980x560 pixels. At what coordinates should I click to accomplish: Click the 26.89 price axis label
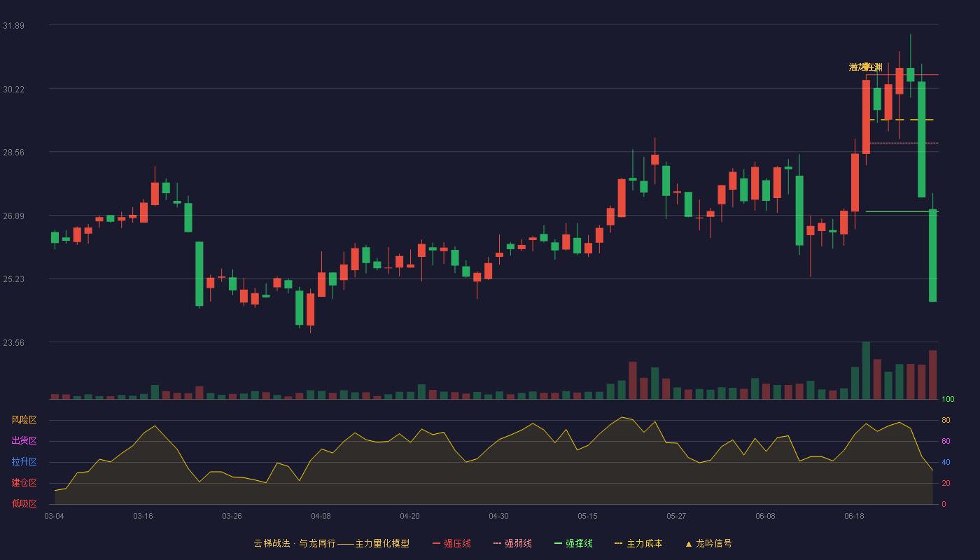pyautogui.click(x=13, y=216)
